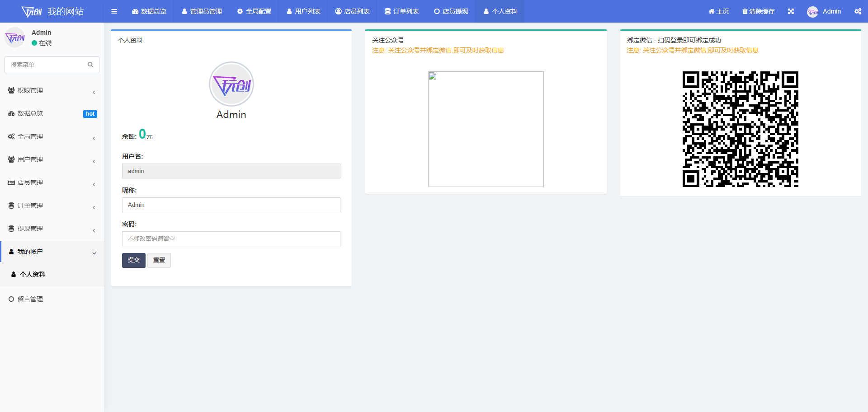Expand the 店员管理 sidebar menu
868x412 pixels.
pos(52,183)
